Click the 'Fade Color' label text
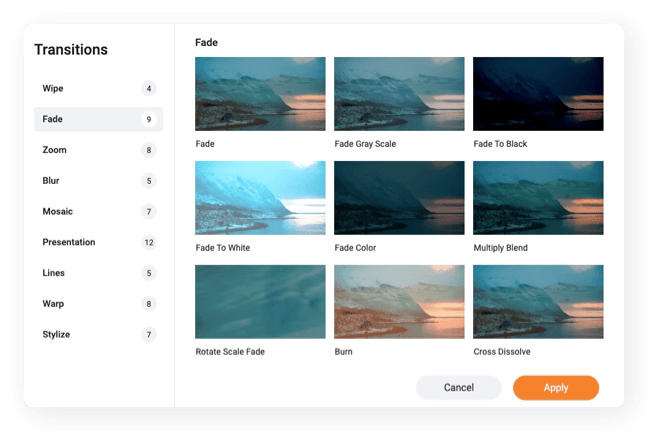Viewport: 660px width, 443px height. point(355,248)
